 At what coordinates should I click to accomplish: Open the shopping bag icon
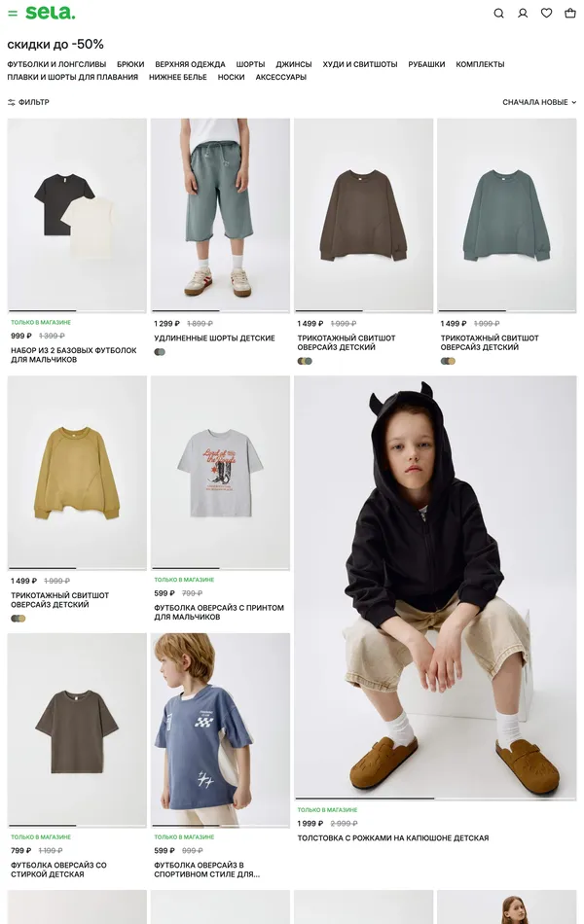tap(569, 13)
